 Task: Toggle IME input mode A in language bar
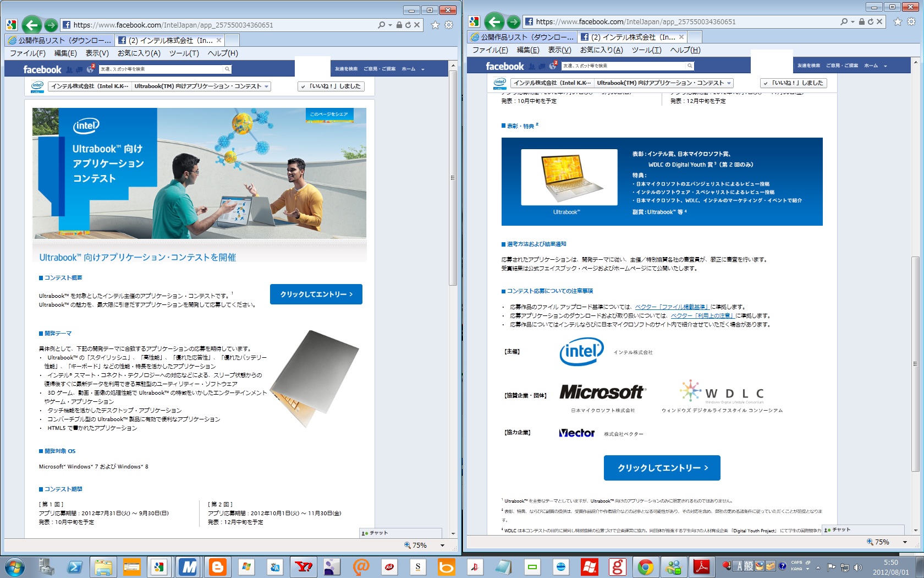tap(740, 566)
